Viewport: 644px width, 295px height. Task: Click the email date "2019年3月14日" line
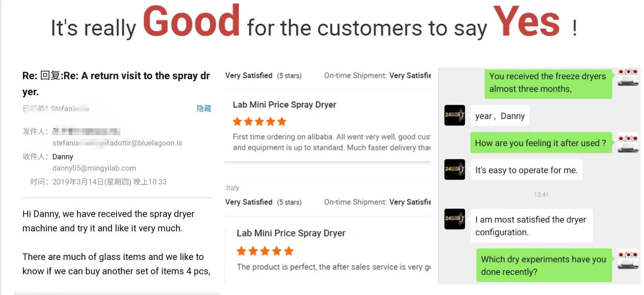(x=109, y=182)
